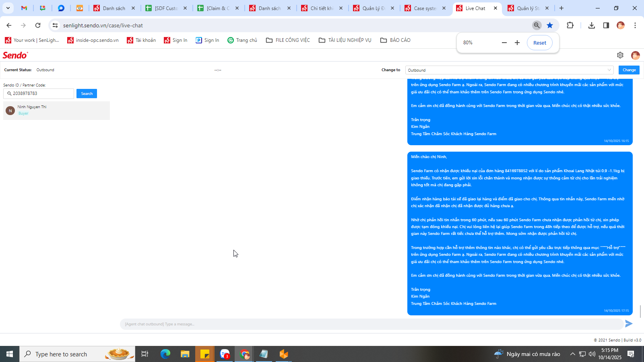Open the inside-opc.sendo.vn bookmark

click(x=93, y=40)
